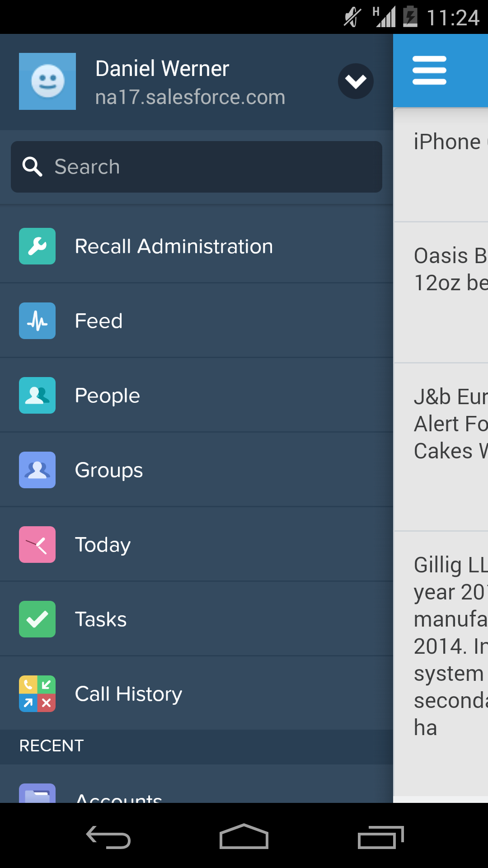
Task: Open the Daniel Werner profile avatar
Action: point(47,81)
